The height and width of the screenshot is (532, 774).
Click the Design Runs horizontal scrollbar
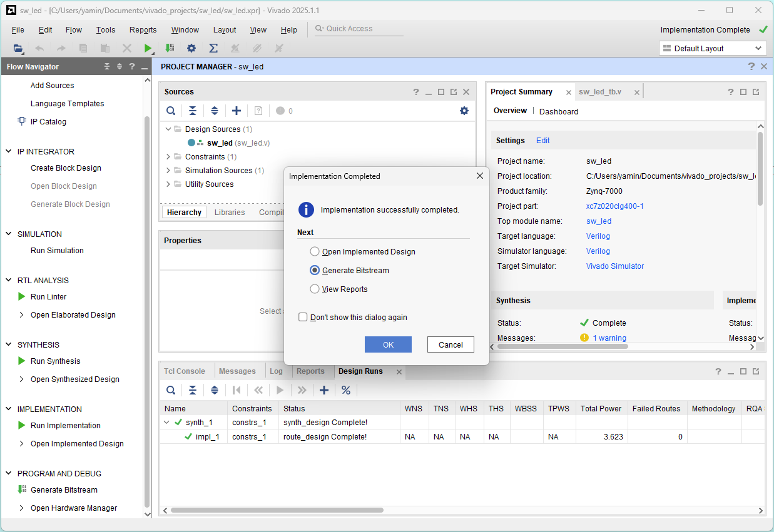point(277,510)
